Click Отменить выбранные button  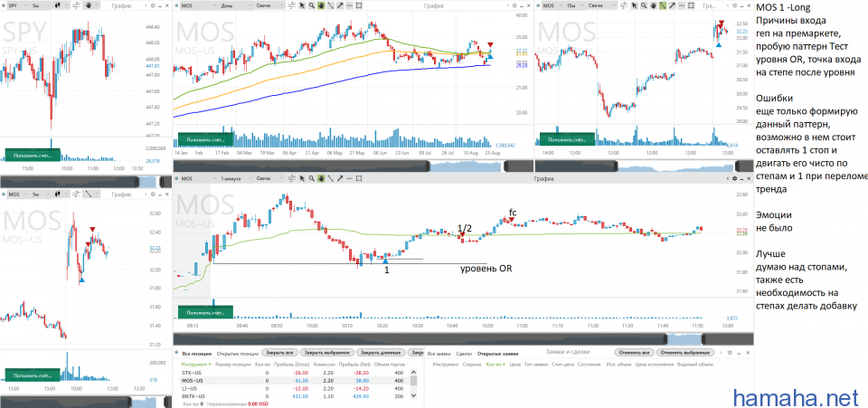pos(686,353)
